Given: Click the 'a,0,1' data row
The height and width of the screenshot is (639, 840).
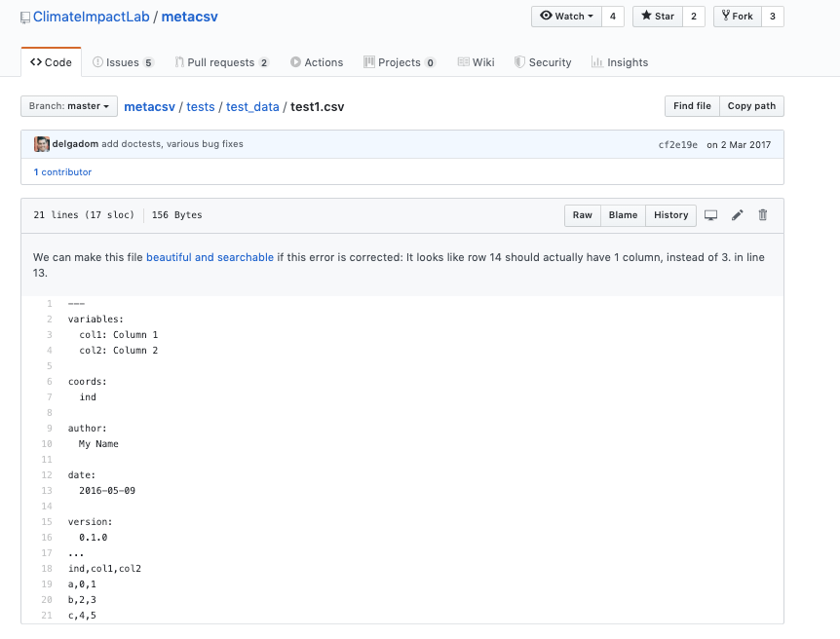Looking at the screenshot, I should click(82, 584).
